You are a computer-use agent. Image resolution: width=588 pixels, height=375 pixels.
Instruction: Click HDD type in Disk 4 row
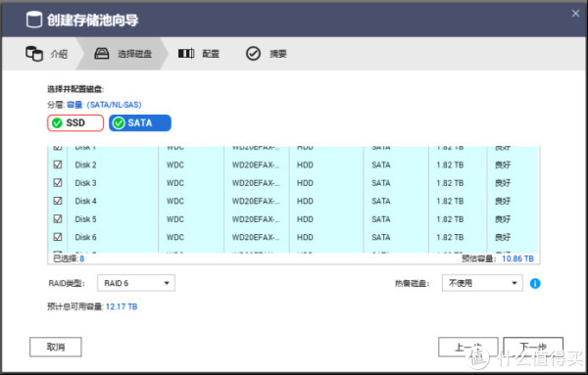[x=305, y=201]
